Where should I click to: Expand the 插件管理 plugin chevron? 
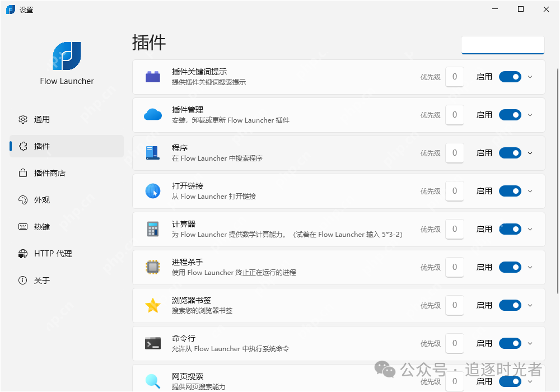point(530,115)
